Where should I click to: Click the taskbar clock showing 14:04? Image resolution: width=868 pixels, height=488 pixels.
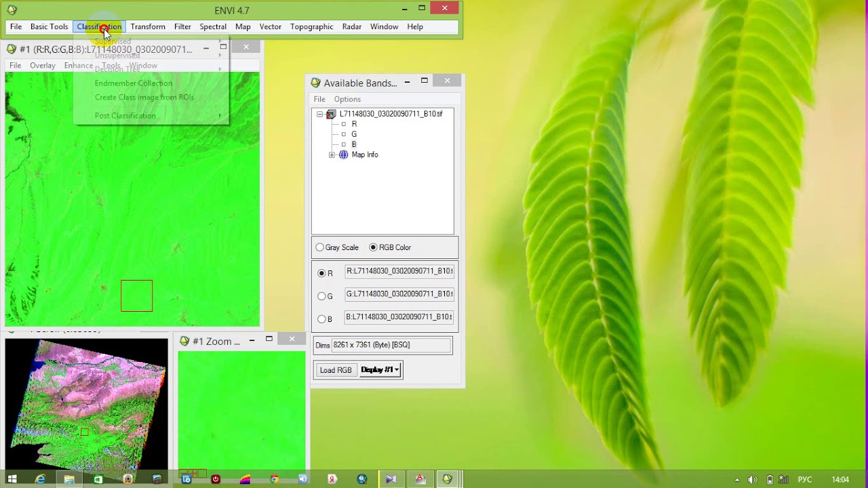840,480
